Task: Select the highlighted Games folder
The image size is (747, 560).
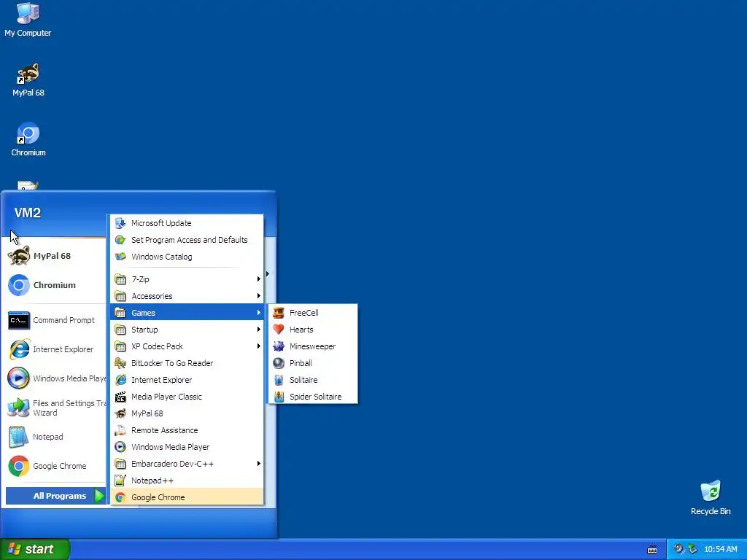Action: (x=187, y=313)
